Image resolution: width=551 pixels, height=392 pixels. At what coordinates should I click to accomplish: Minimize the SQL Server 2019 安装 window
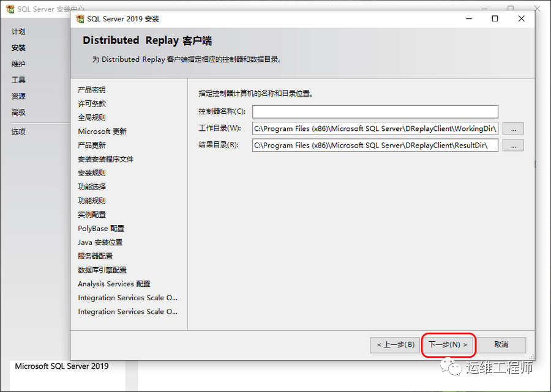pos(469,18)
